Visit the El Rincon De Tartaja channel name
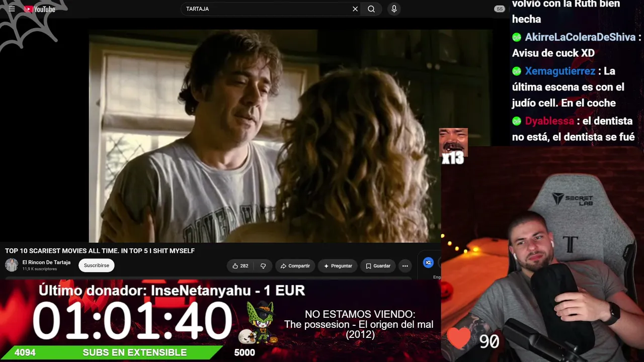Image resolution: width=644 pixels, height=362 pixels. click(46, 262)
